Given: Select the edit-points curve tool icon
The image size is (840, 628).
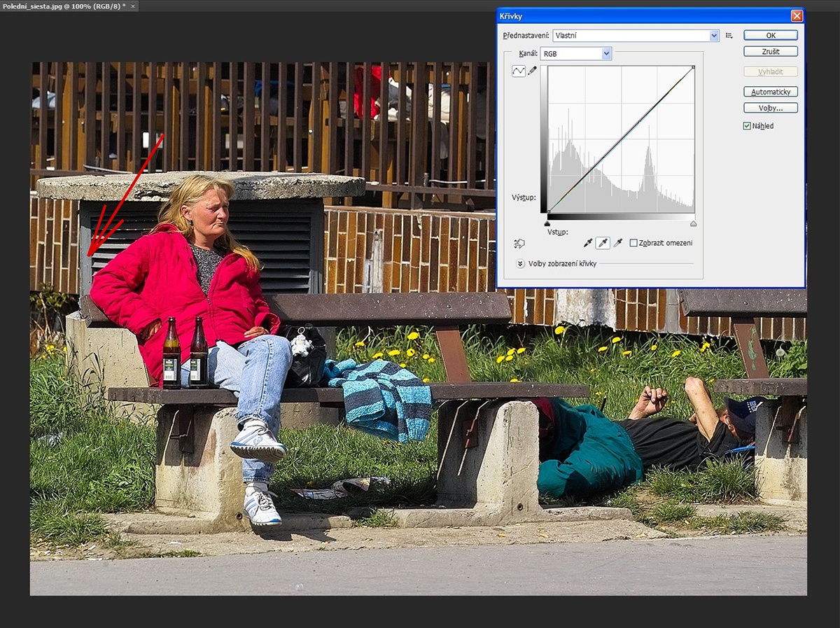Looking at the screenshot, I should pos(519,71).
